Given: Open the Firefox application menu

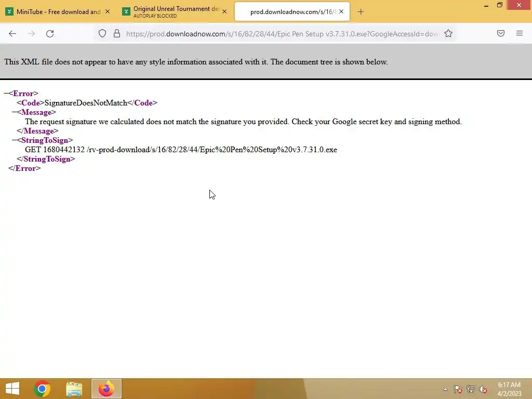Looking at the screenshot, I should pos(520,33).
